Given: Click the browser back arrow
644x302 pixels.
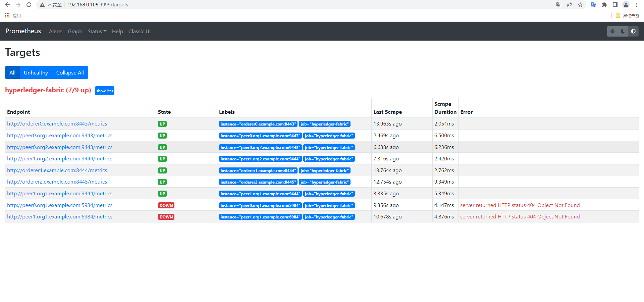Looking at the screenshot, I should 7,5.
